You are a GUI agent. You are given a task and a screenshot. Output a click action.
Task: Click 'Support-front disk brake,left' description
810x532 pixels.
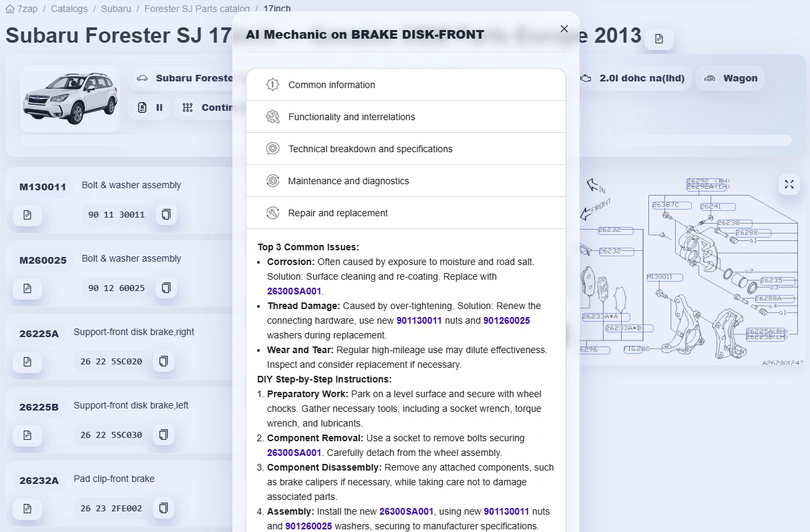(x=131, y=405)
